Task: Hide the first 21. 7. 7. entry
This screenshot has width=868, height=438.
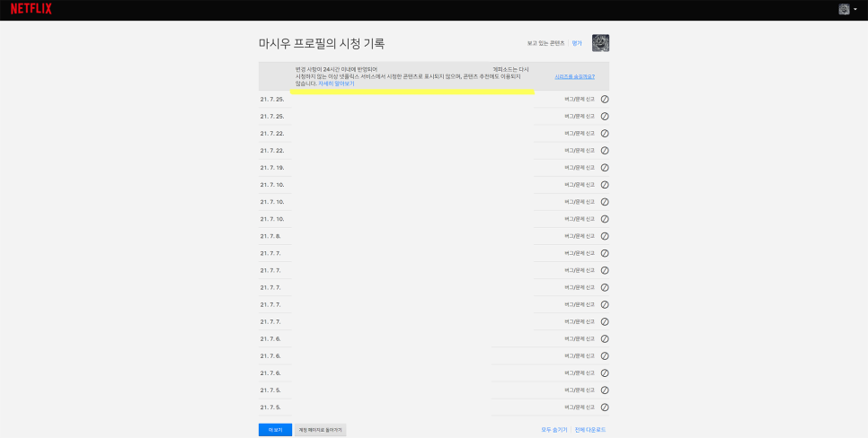Action: [605, 253]
